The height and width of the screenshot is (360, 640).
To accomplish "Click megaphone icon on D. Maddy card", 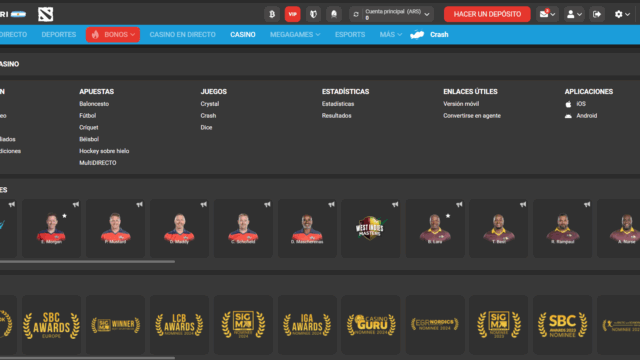I will coord(204,204).
